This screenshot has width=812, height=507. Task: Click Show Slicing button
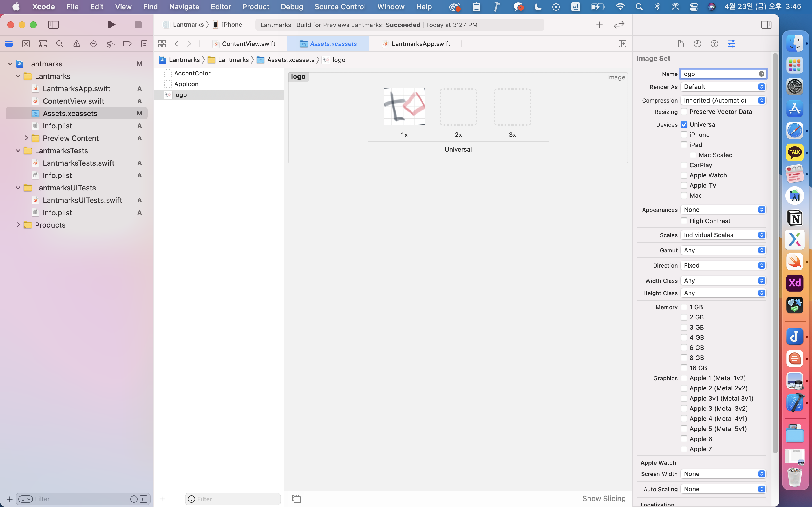pos(604,499)
